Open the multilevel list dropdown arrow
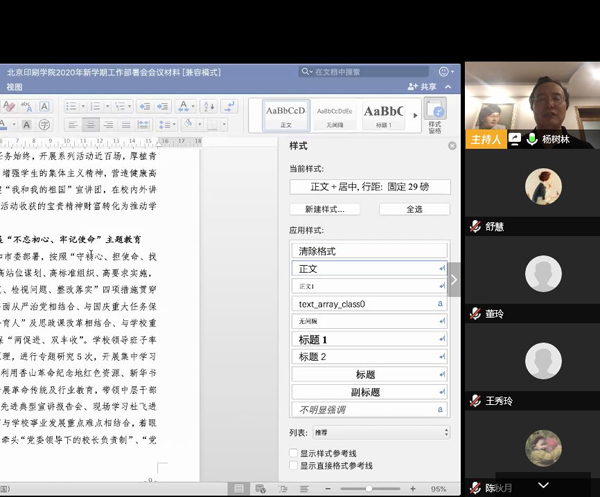Image resolution: width=600 pixels, height=497 pixels. (130, 106)
